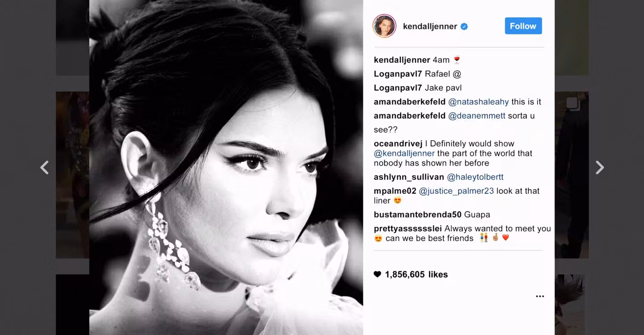Click the black-and-white portrait photo
Image resolution: width=644 pixels, height=335 pixels.
226,167
